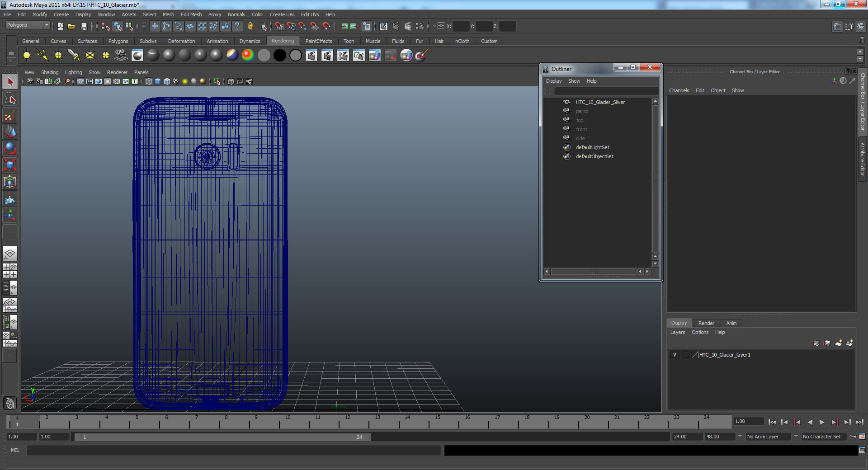Image resolution: width=868 pixels, height=470 pixels.
Task: Create an ambient light from shelf
Action: (27, 55)
